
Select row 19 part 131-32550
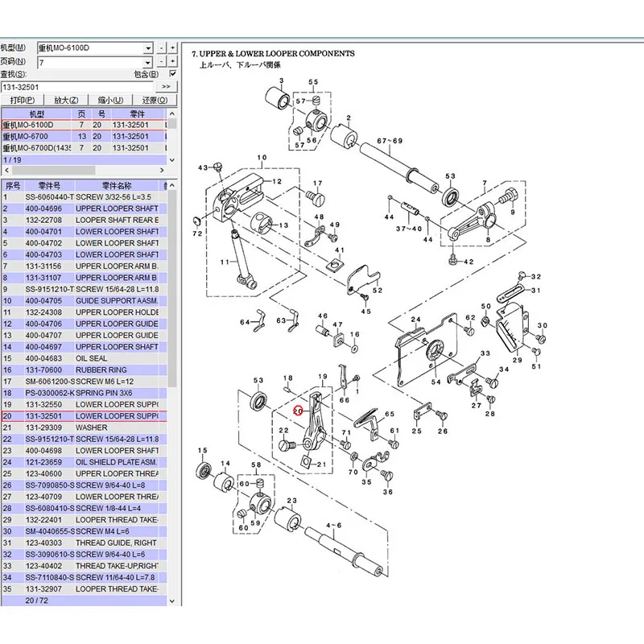(84, 405)
